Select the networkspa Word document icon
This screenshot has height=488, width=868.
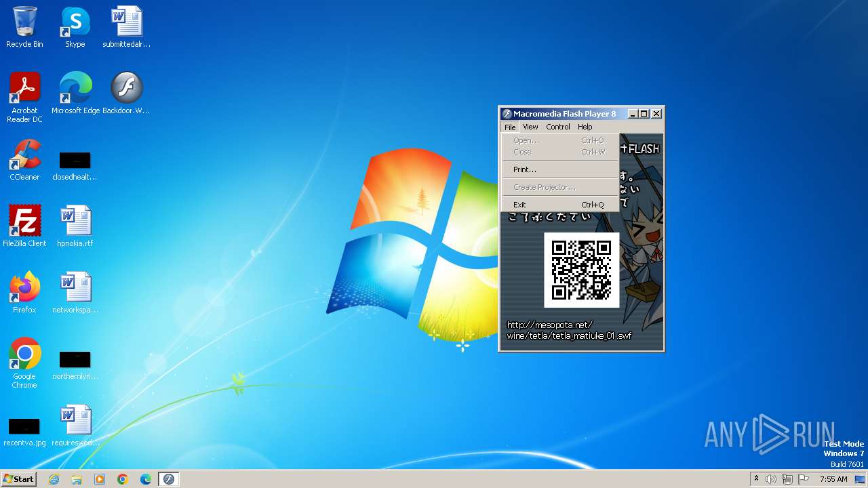pyautogui.click(x=75, y=292)
